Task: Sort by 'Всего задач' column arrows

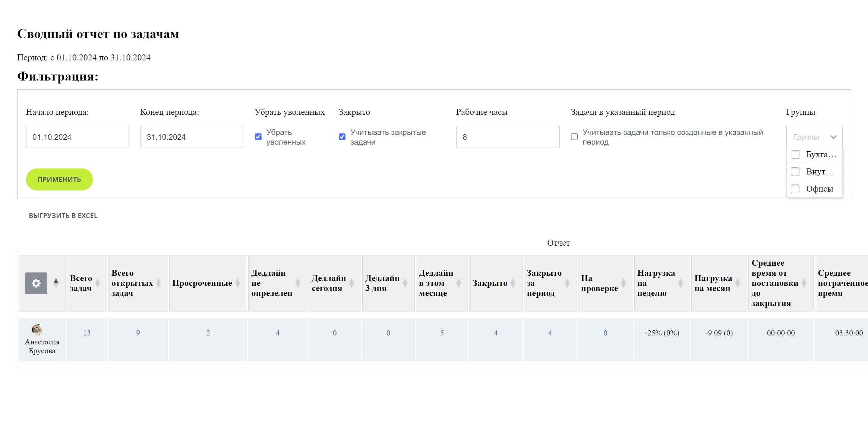Action: tap(98, 283)
